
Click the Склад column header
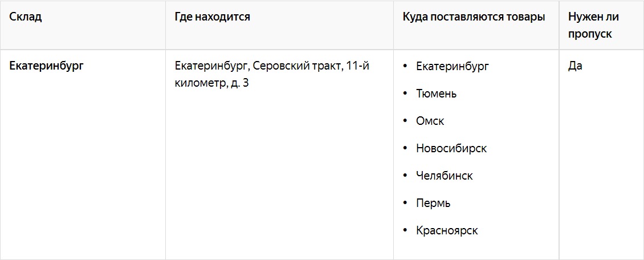pyautogui.click(x=26, y=17)
